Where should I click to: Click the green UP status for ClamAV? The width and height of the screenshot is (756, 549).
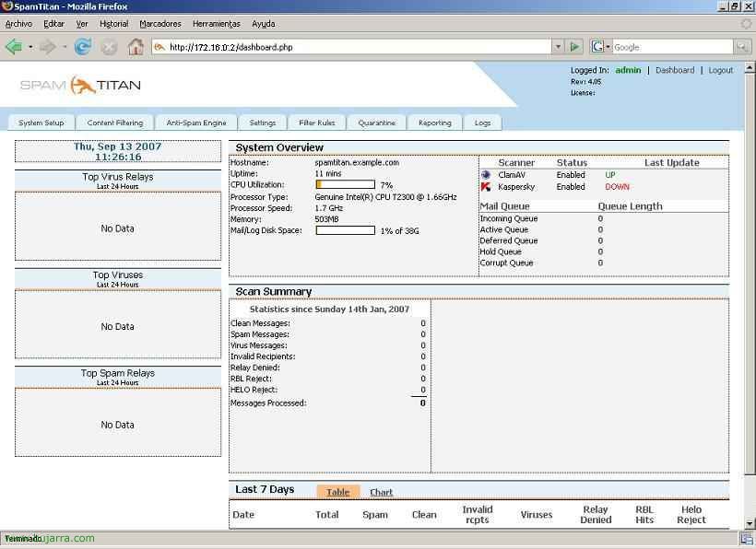click(x=610, y=175)
